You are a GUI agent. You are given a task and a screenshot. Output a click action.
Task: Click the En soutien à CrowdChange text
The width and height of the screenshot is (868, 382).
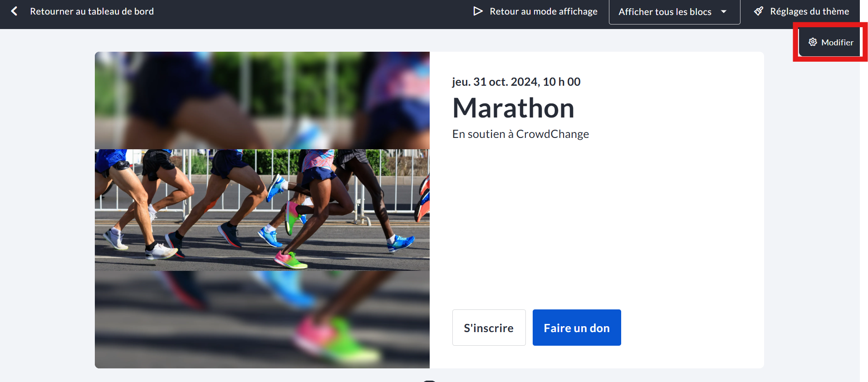coord(520,134)
